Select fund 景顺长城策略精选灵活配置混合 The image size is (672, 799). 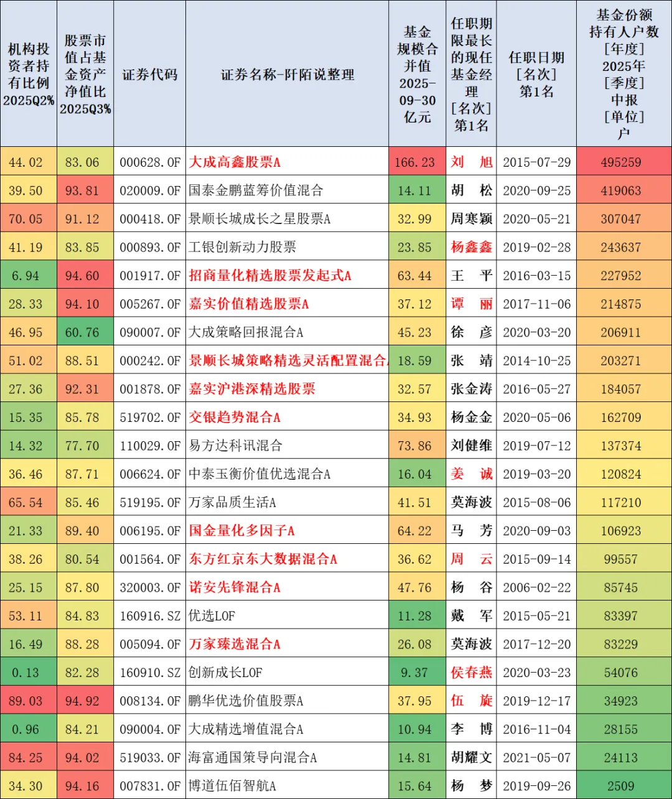coord(288,361)
